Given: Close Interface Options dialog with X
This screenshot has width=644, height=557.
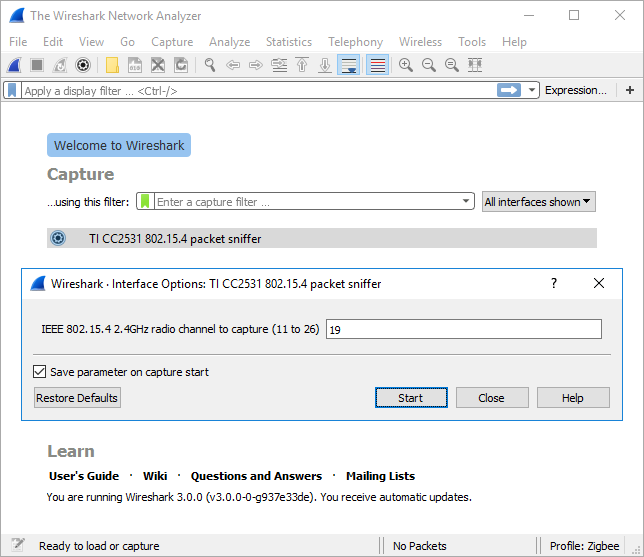Looking at the screenshot, I should [x=599, y=283].
